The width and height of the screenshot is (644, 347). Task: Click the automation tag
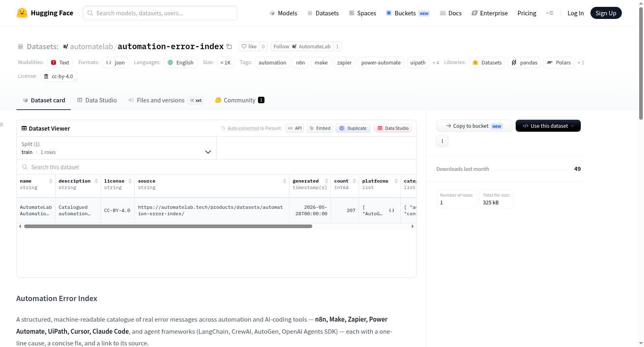click(272, 62)
